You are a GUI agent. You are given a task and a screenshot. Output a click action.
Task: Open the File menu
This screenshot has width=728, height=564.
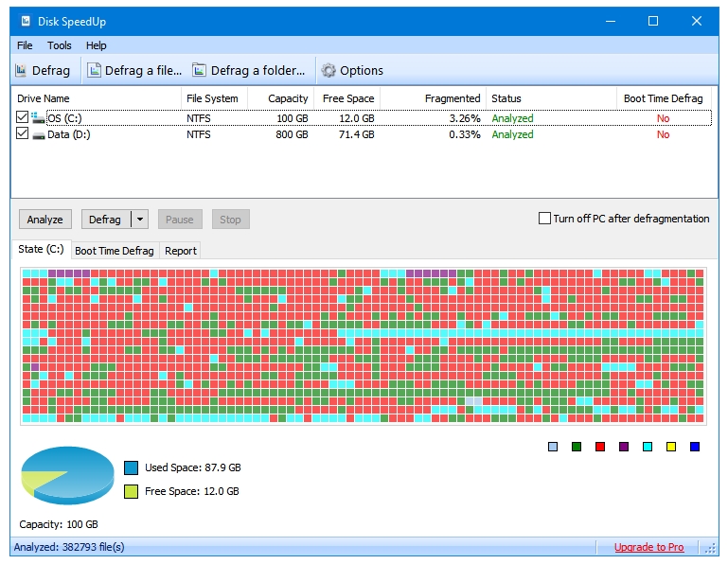(25, 45)
